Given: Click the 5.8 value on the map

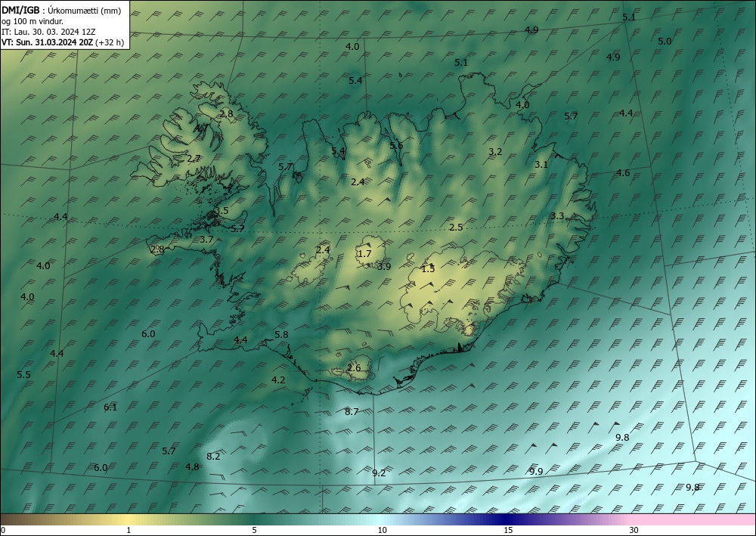Looking at the screenshot, I should [281, 334].
